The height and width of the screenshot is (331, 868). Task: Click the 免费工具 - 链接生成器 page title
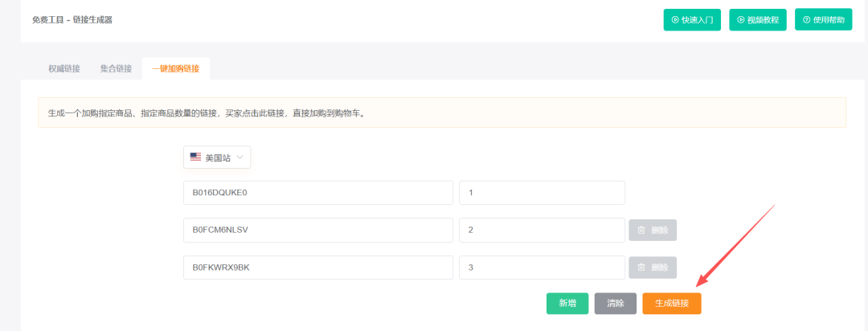pyautogui.click(x=72, y=20)
